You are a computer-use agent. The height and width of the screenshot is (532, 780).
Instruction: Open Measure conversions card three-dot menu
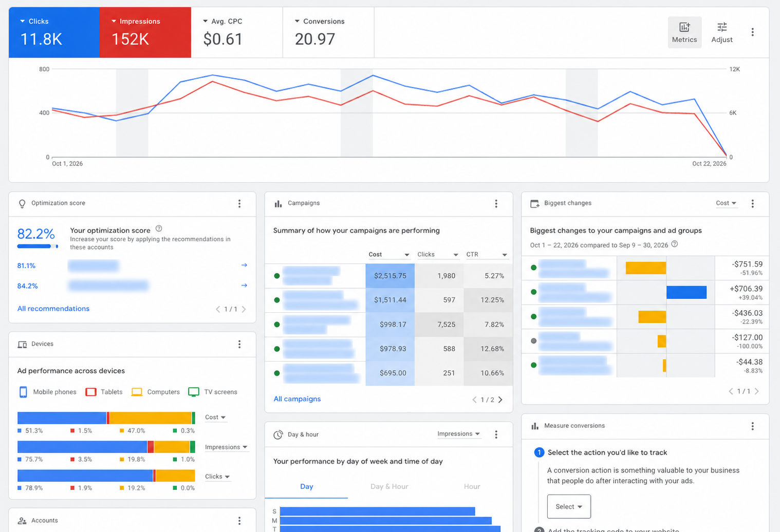753,426
